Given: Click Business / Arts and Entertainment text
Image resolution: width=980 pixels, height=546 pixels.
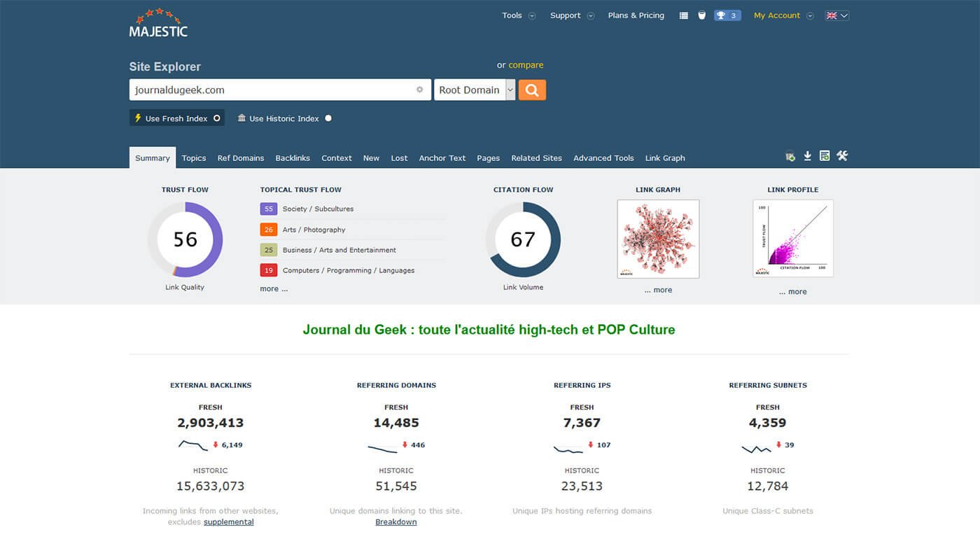Looking at the screenshot, I should point(339,250).
